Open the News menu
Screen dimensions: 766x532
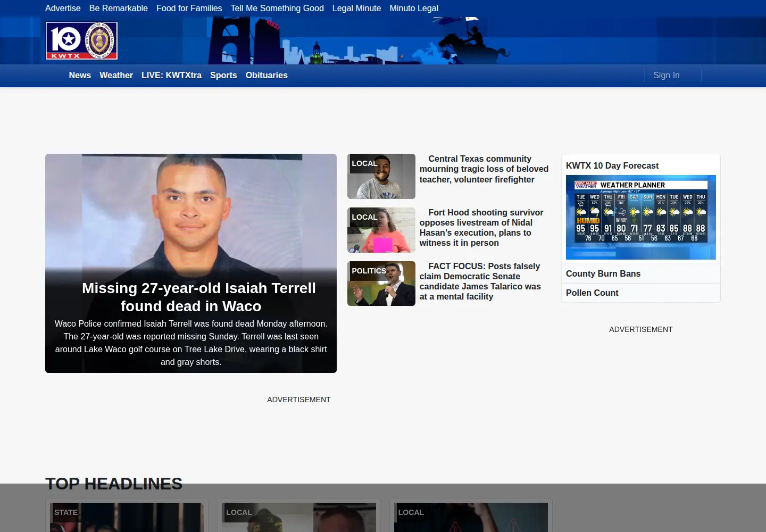tap(80, 76)
